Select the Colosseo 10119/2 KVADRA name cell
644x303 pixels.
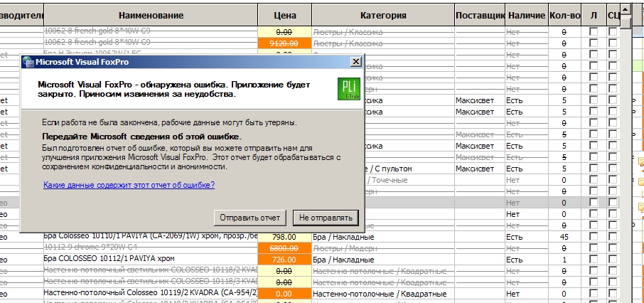coord(151,294)
